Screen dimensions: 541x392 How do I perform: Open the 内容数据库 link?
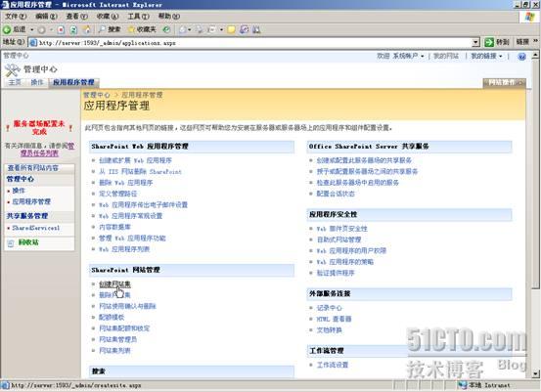pyautogui.click(x=114, y=227)
